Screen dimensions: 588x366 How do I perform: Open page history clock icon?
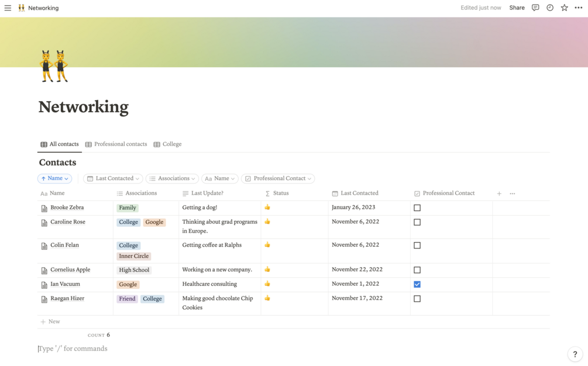click(550, 8)
